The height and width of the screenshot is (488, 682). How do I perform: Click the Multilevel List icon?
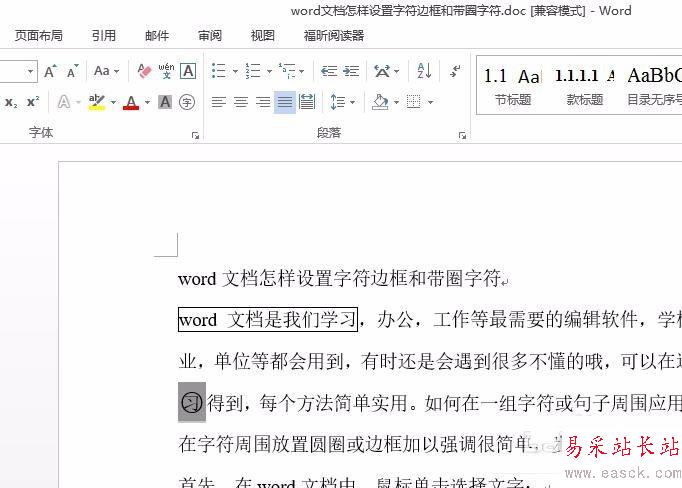pos(287,70)
